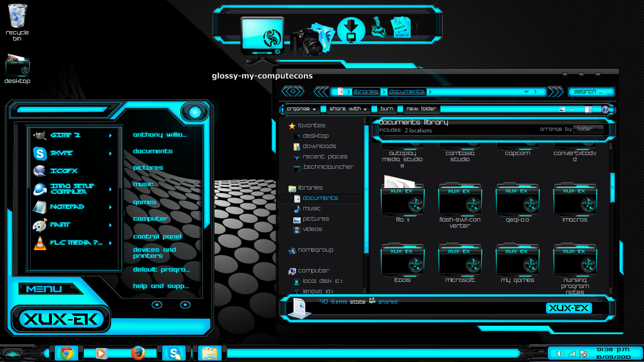Click the Firefox taskbar icon

138,353
